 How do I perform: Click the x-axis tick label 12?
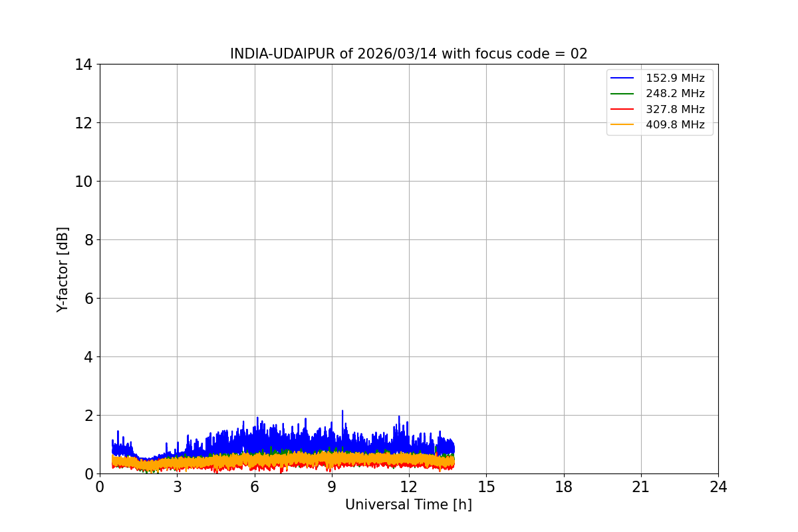point(409,487)
